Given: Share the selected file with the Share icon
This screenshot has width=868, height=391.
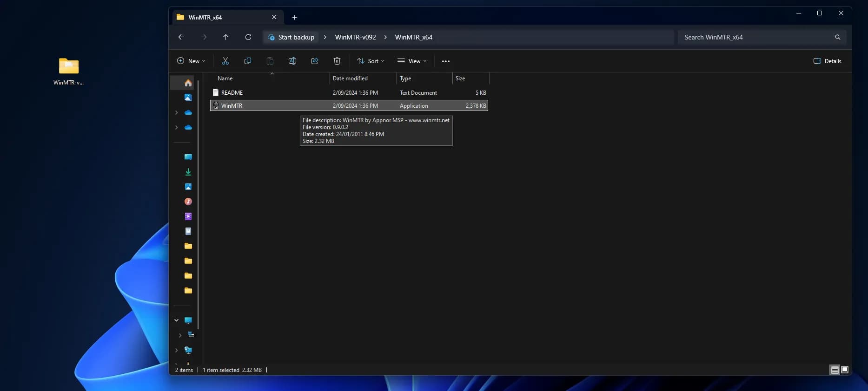Looking at the screenshot, I should tap(315, 61).
